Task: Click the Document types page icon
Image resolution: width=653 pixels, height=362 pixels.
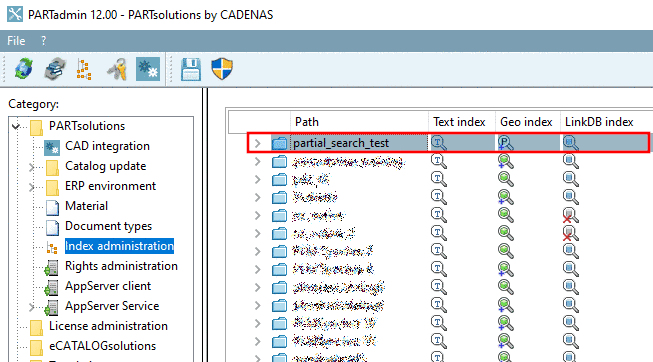Action: 52,227
